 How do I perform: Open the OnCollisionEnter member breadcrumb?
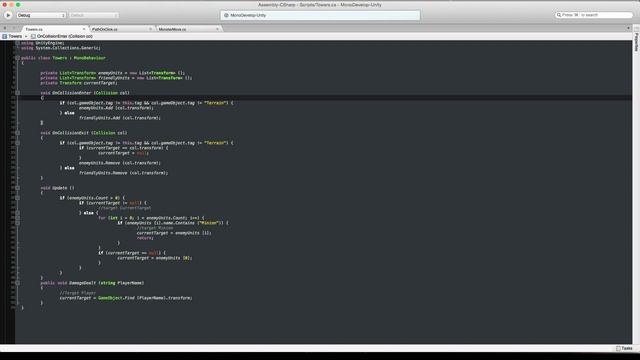click(64, 36)
